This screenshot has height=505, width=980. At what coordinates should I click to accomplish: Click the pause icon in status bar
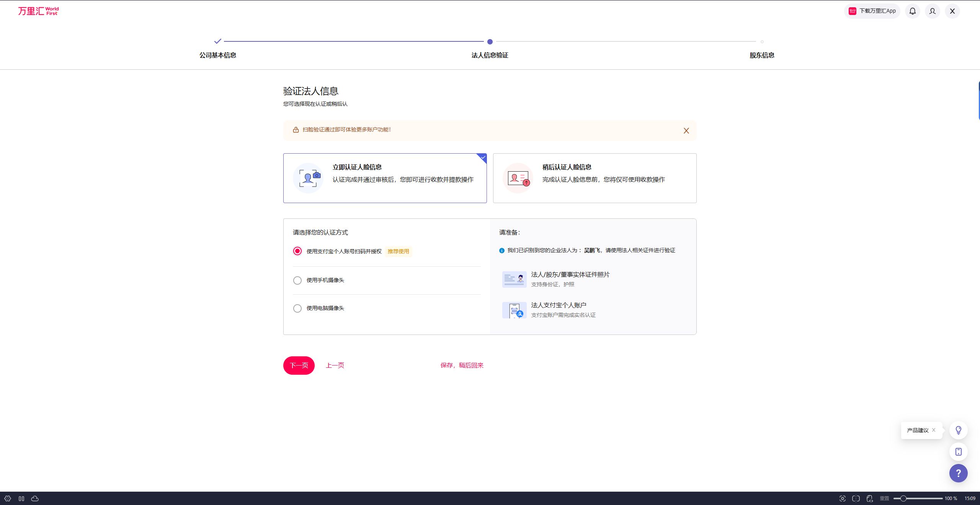21,498
